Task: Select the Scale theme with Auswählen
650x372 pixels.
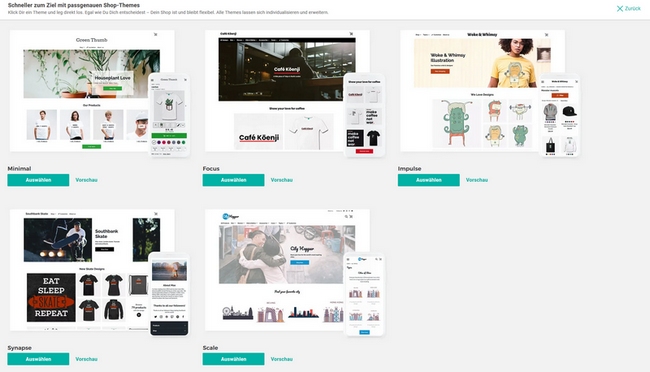Action: (233, 359)
